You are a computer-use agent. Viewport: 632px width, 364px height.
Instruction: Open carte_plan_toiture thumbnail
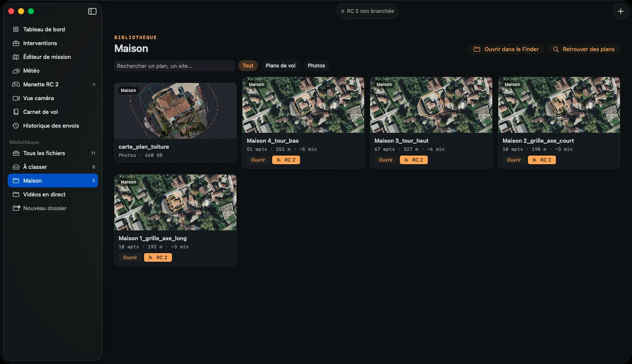(x=175, y=111)
